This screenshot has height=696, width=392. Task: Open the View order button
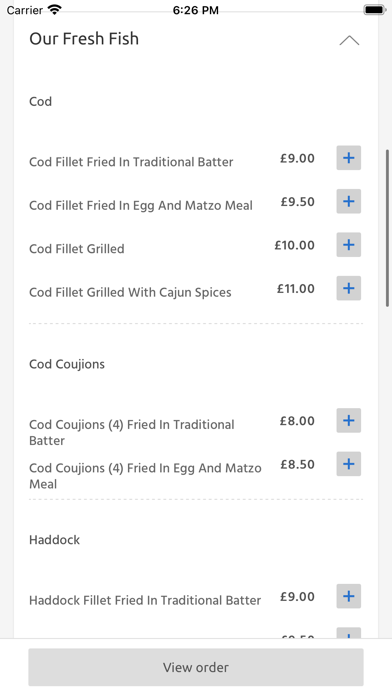click(x=196, y=667)
